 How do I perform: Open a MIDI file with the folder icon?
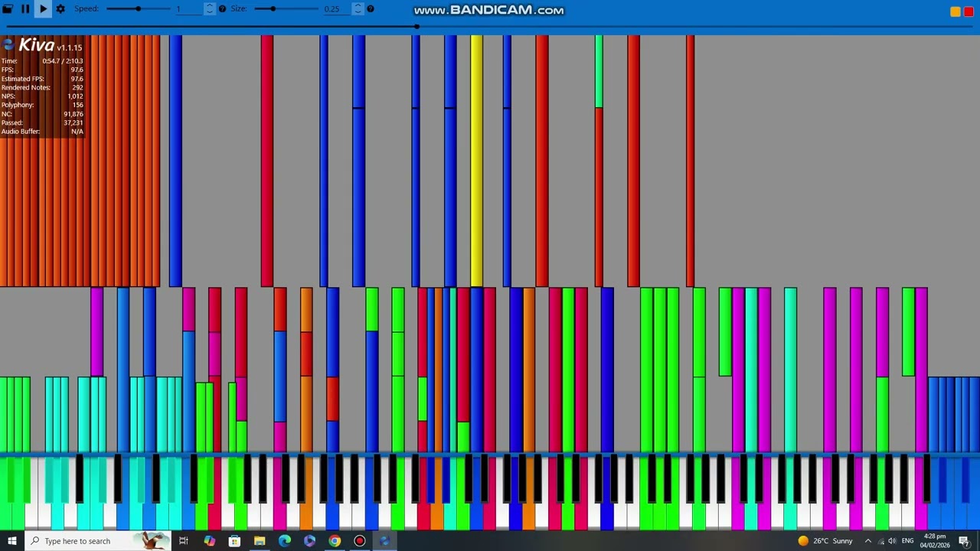point(8,8)
